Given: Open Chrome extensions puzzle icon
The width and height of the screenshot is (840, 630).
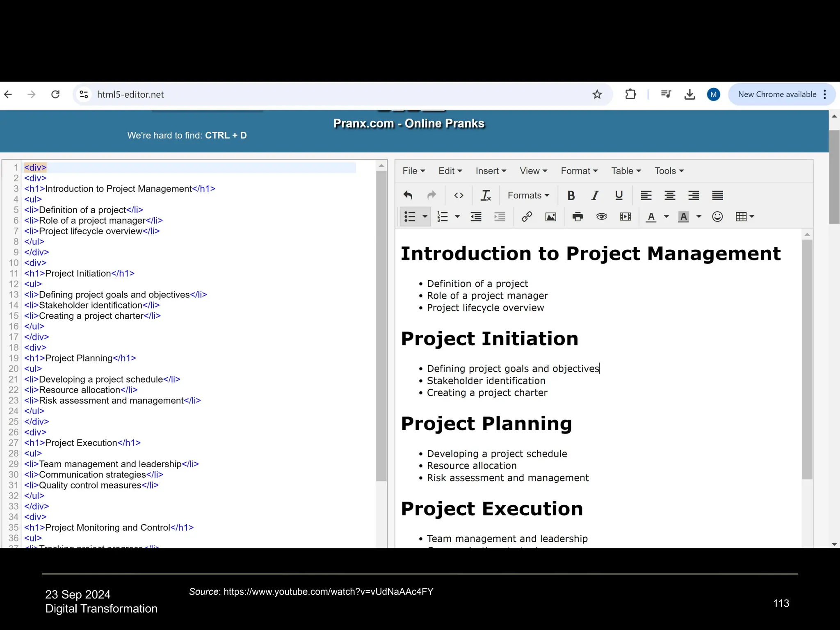Looking at the screenshot, I should pyautogui.click(x=630, y=94).
